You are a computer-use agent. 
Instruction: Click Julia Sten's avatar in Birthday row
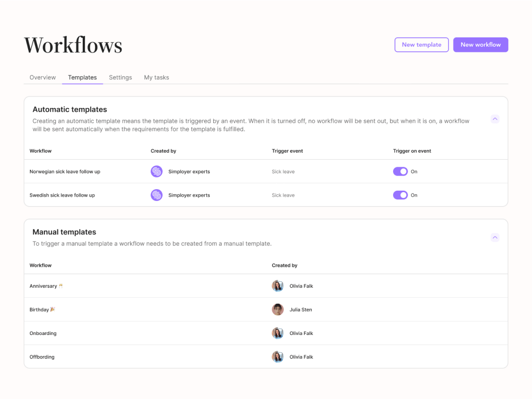278,309
